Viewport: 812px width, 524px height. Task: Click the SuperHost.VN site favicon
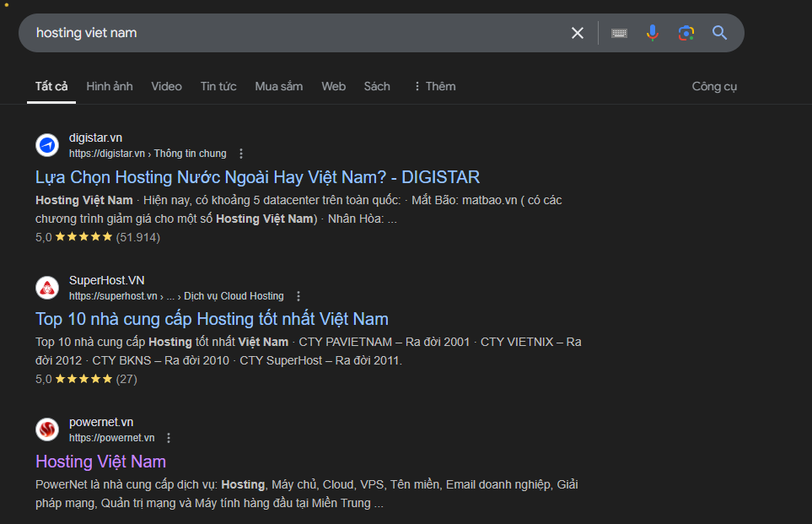(47, 288)
